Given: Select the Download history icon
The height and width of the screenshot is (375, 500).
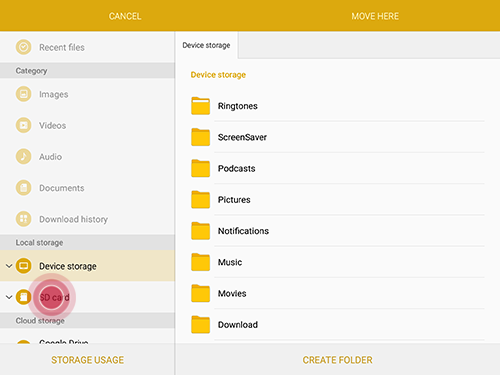Looking at the screenshot, I should [23, 219].
